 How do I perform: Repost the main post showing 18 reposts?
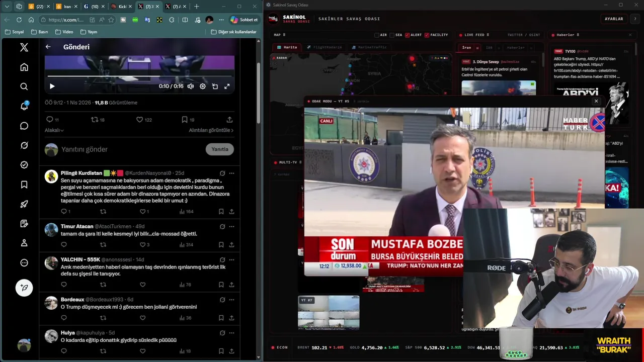[98, 120]
